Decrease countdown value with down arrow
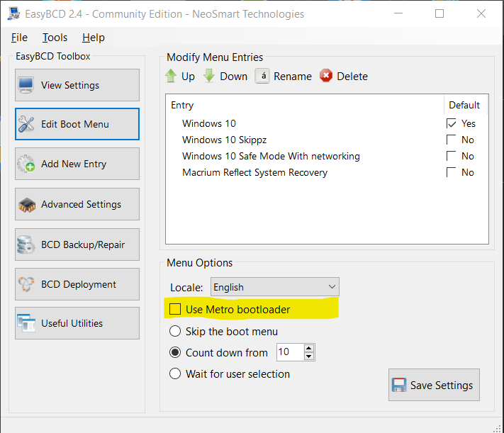Image resolution: width=504 pixels, height=433 pixels. 309,356
